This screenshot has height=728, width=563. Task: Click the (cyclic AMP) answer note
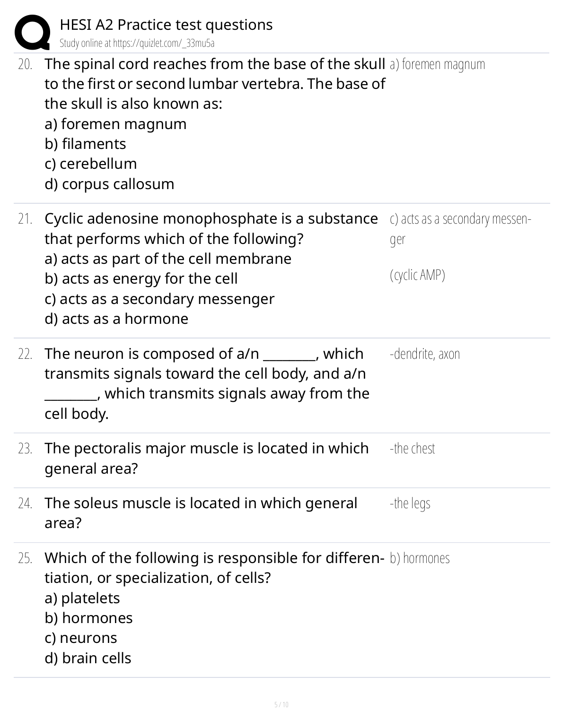pos(417,275)
